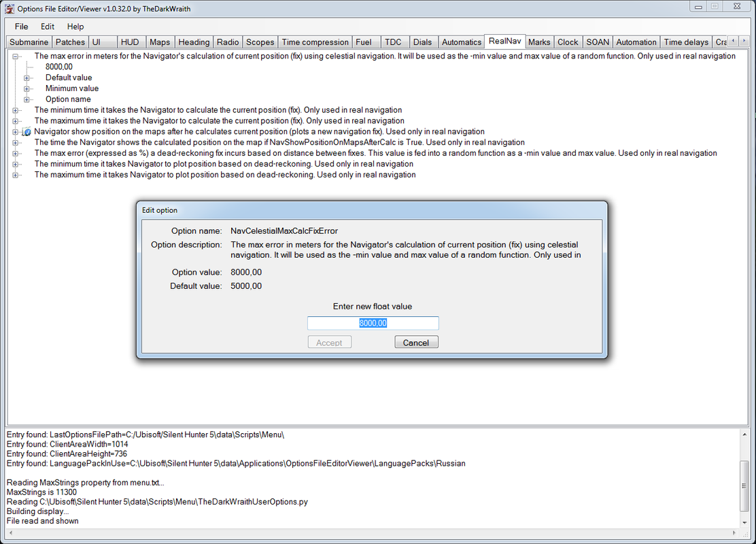The height and width of the screenshot is (544, 756).
Task: Select the RealNav tab
Action: 505,41
